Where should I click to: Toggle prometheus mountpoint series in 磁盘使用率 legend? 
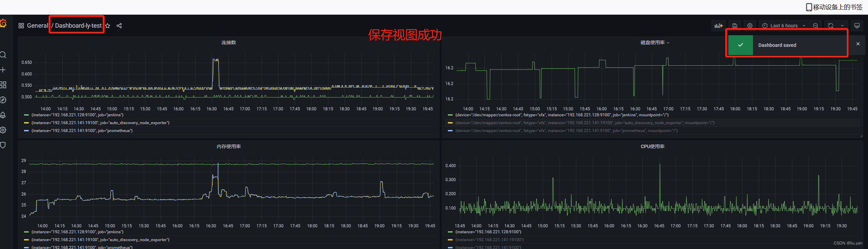coord(566,131)
